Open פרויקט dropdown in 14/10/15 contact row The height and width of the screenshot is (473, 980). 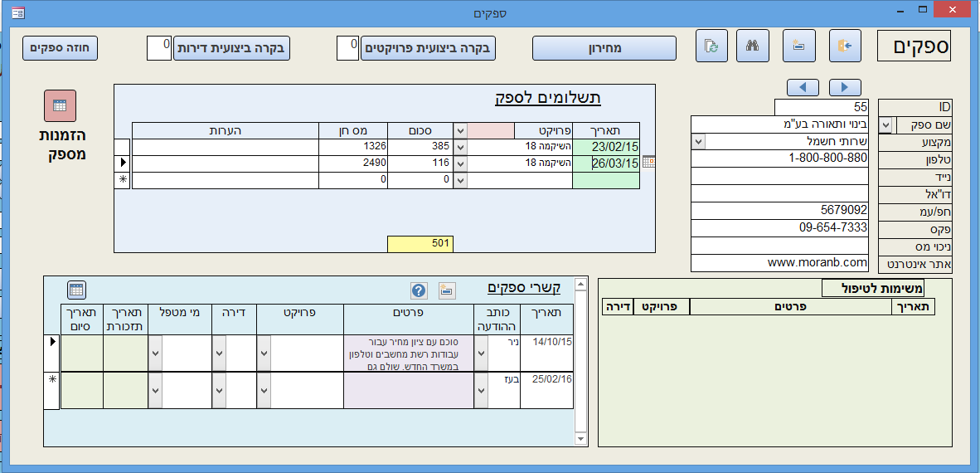[x=264, y=354]
